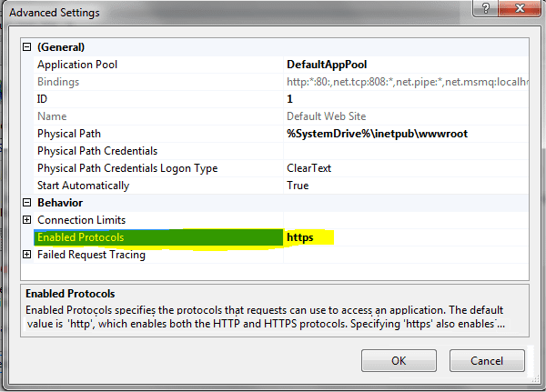The height and width of the screenshot is (392, 546).
Task: Click the Cancel button
Action: coord(487,360)
